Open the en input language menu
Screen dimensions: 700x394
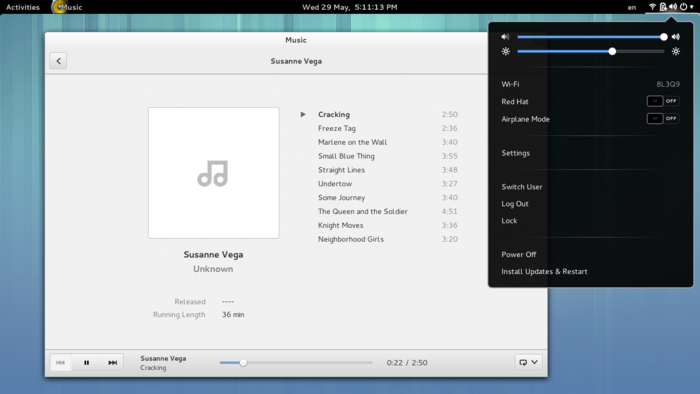point(632,7)
